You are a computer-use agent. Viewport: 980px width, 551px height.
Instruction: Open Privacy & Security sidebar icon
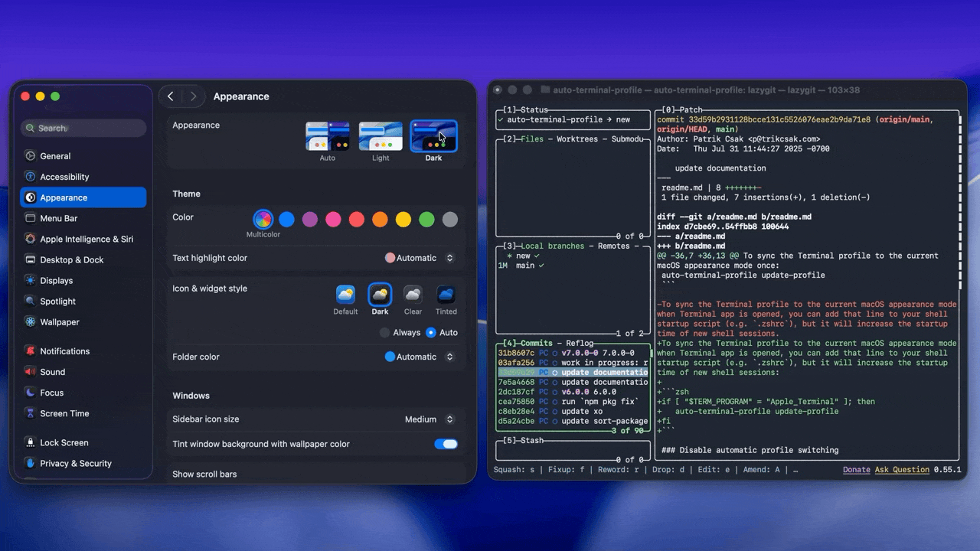pos(30,463)
